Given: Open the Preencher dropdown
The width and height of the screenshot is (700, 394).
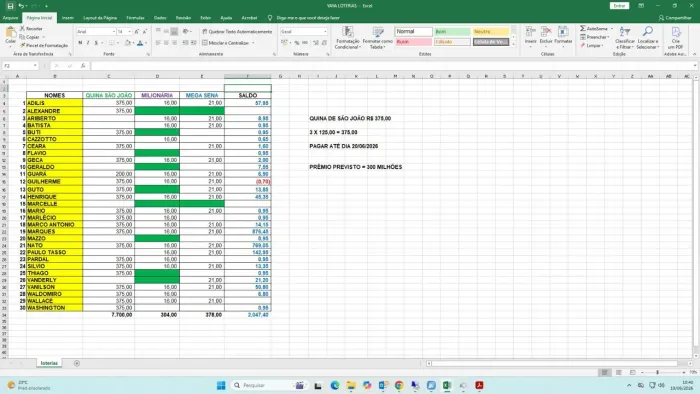Looking at the screenshot, I should click(594, 37).
